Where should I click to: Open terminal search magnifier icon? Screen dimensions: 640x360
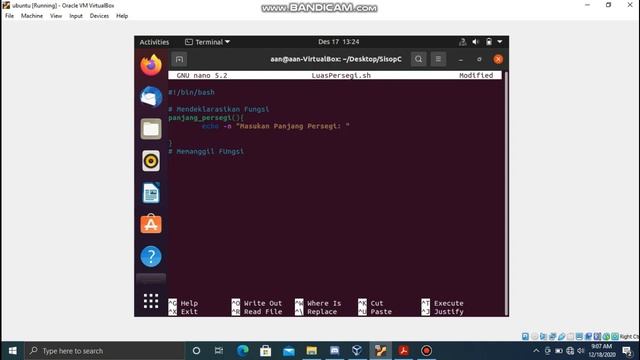coord(418,59)
